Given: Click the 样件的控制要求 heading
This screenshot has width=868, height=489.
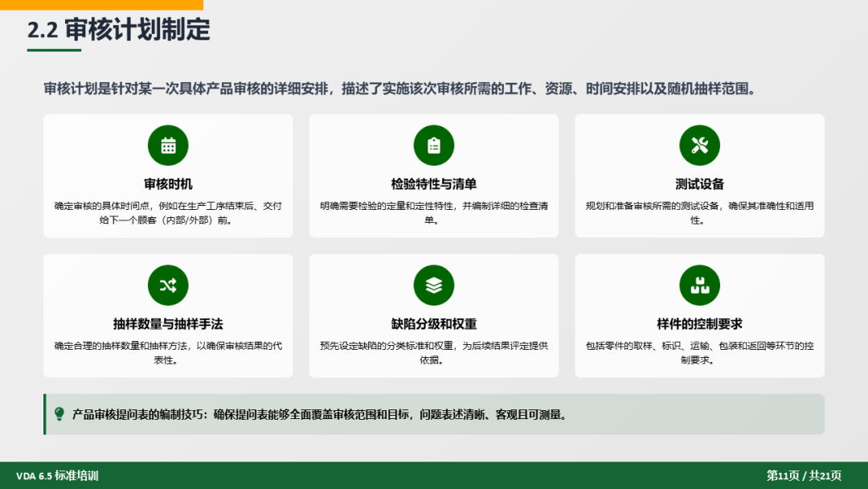Looking at the screenshot, I should point(699,324).
